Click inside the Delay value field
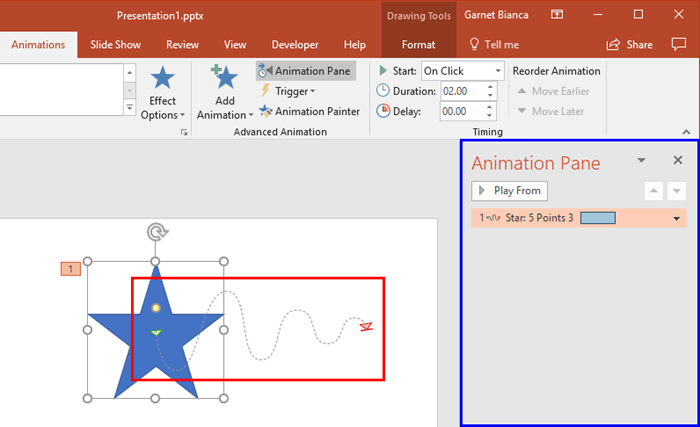The image size is (700, 427). pyautogui.click(x=462, y=111)
